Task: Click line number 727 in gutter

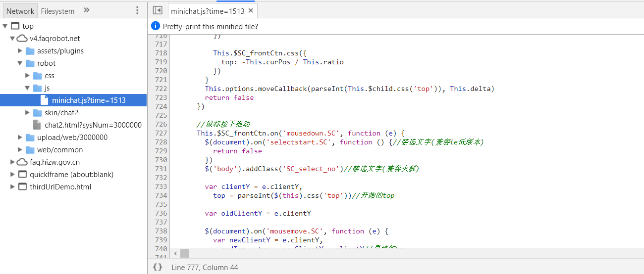Action: pos(161,133)
